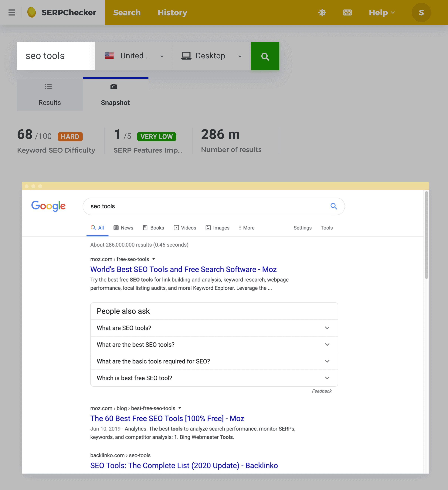Click the SERP Features Impact label
Screen dimensions: 448x490
[x=148, y=150]
